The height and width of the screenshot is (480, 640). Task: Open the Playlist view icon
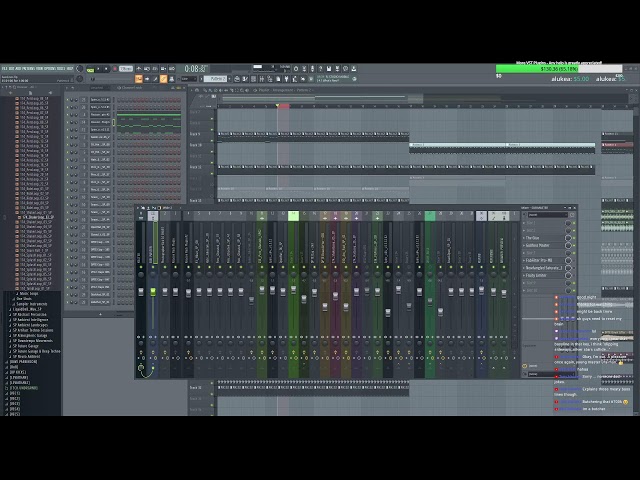pyautogui.click(x=237, y=79)
